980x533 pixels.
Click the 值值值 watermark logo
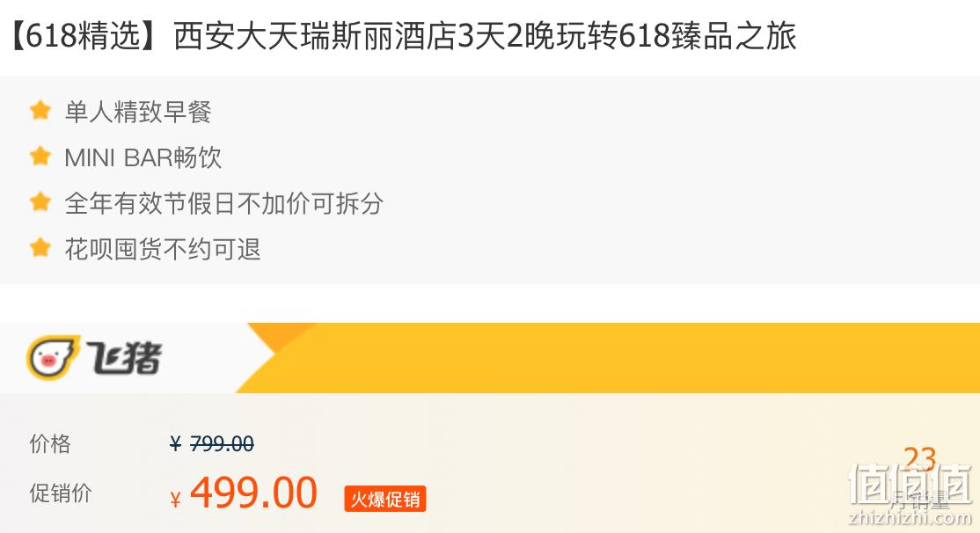point(910,493)
